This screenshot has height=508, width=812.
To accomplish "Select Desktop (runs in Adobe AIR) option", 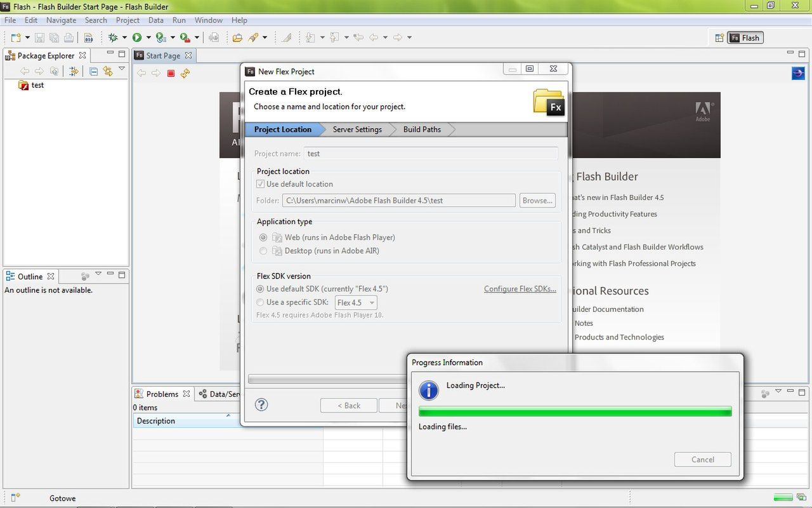I will (x=263, y=251).
